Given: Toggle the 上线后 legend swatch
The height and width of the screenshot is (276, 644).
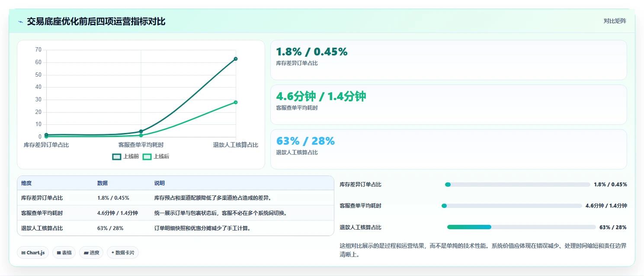Looking at the screenshot, I should coord(147,156).
